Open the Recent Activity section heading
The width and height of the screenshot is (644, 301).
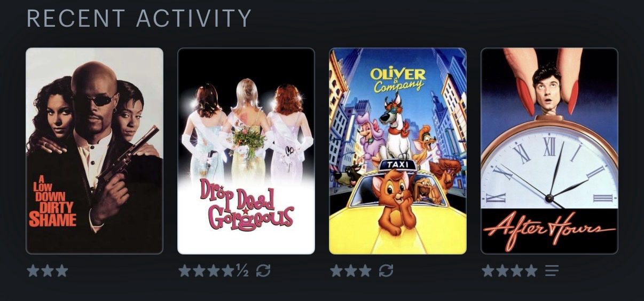coord(139,19)
